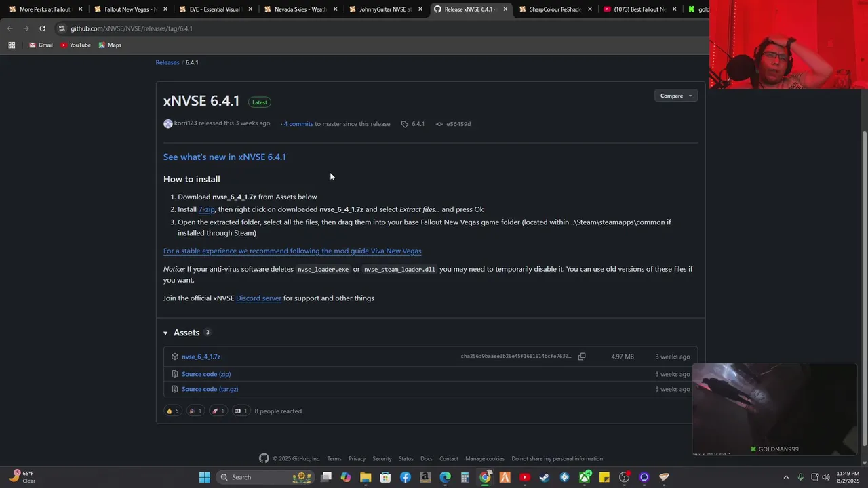Open Facebook from the taskbar
This screenshot has width=868, height=488.
click(406, 477)
